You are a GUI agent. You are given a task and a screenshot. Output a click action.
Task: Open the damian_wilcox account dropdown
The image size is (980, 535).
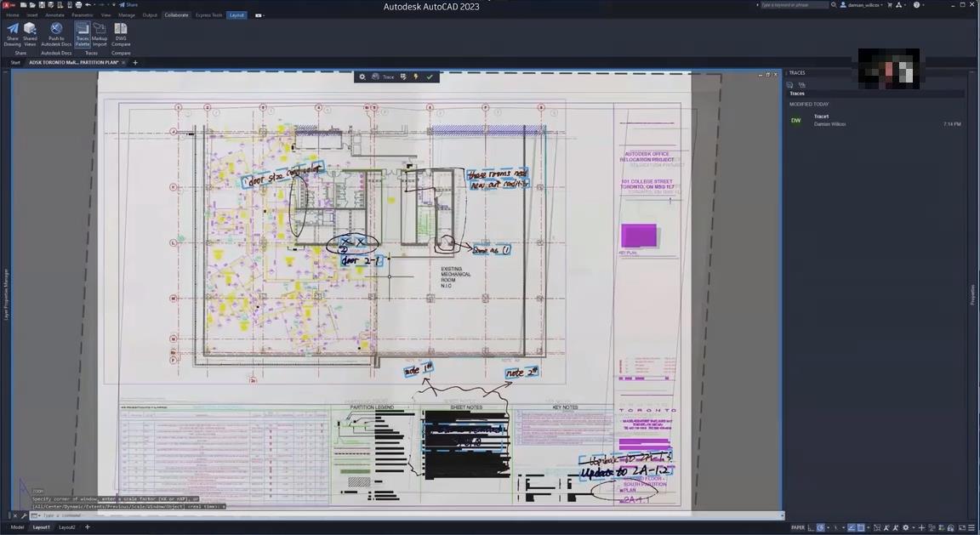(x=863, y=5)
